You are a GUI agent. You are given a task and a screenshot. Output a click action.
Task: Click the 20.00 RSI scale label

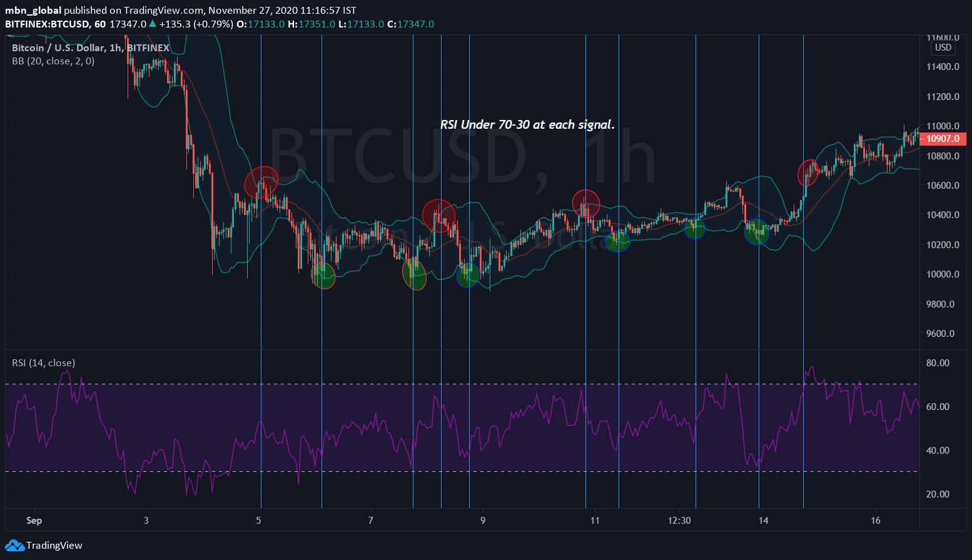click(x=938, y=494)
